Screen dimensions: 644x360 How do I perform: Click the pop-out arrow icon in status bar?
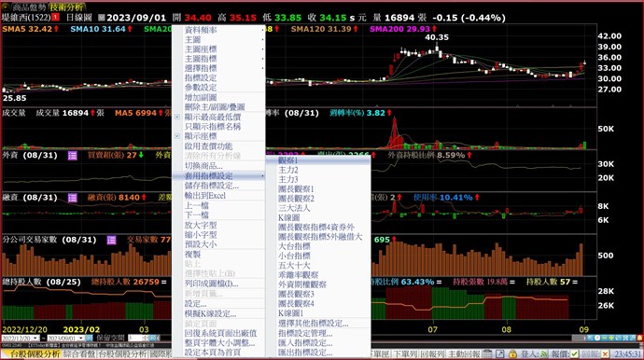[x=500, y=353]
